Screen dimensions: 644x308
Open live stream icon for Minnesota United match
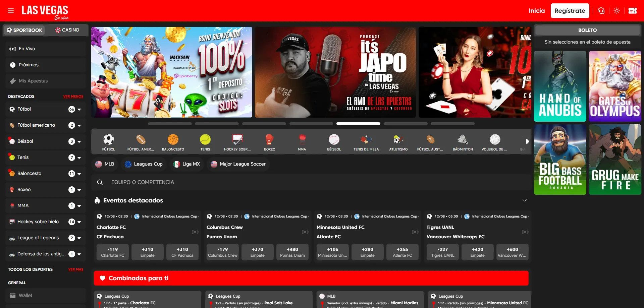[x=415, y=232]
